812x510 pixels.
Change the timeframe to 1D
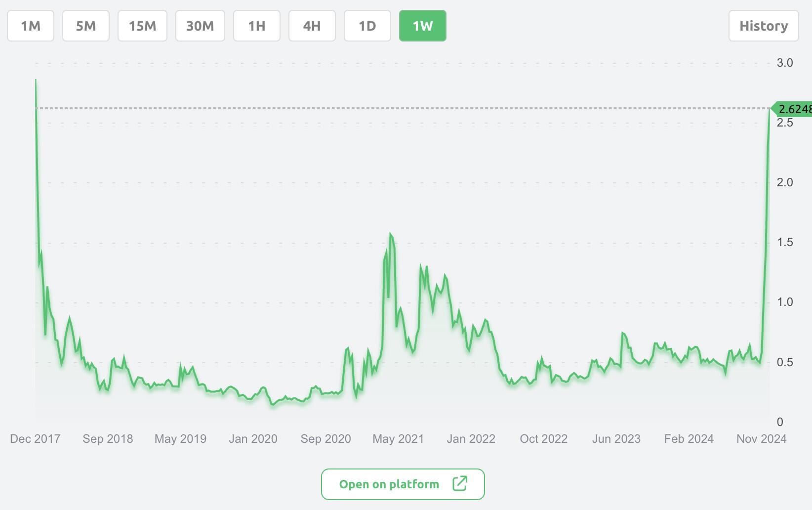tap(367, 26)
